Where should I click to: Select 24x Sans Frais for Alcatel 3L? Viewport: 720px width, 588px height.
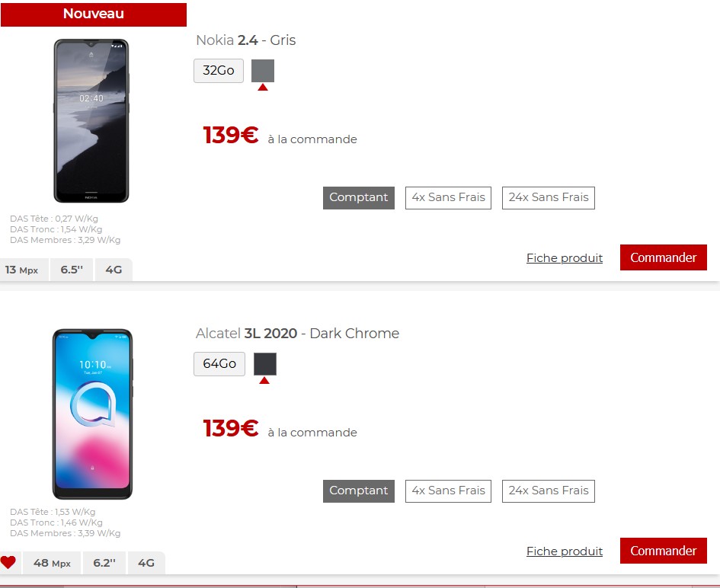(549, 491)
